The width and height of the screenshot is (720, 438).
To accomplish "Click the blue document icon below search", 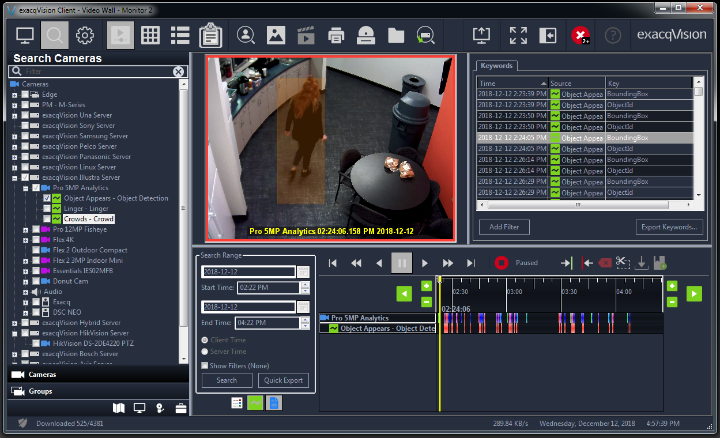I will 274,403.
